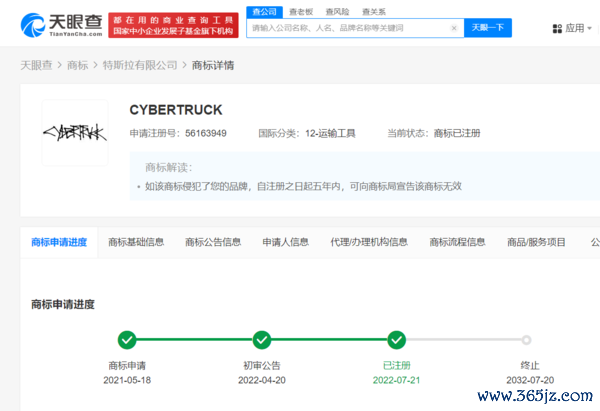Click 商标详情 breadcrumb text

[213, 65]
